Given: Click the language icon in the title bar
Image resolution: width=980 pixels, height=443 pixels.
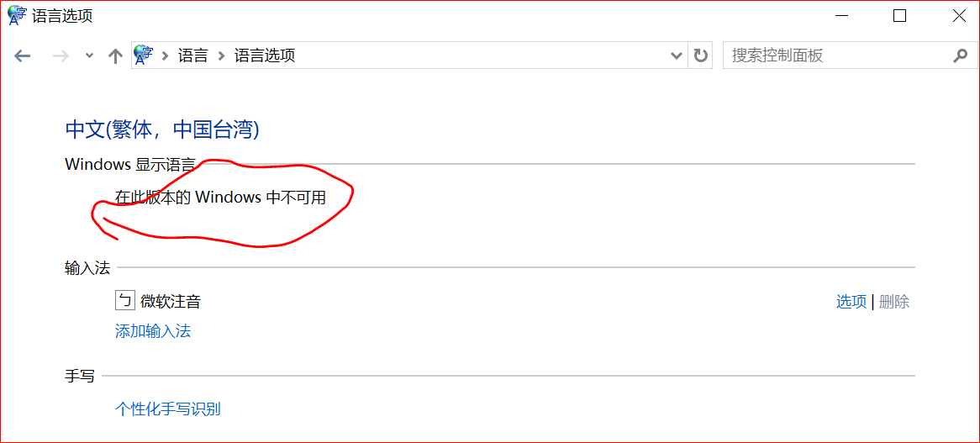Looking at the screenshot, I should [x=17, y=16].
